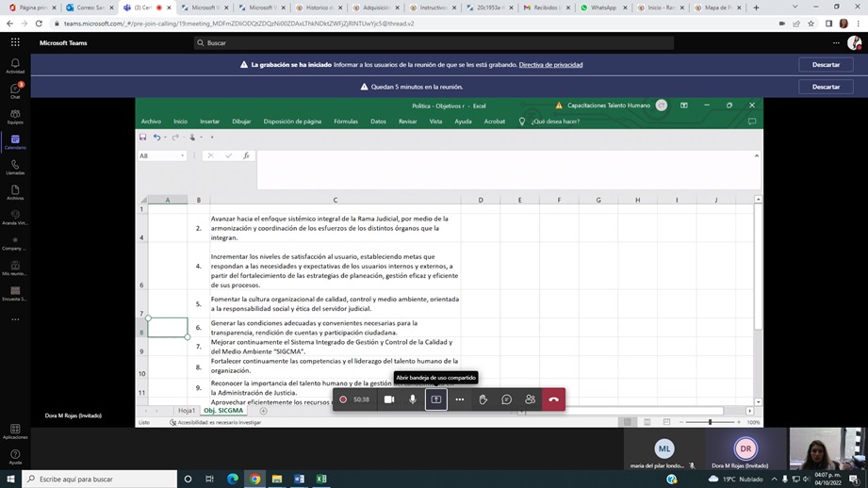Open the Name Box dropdown showing A8
Image resolution: width=868 pixels, height=488 pixels.
coord(182,156)
